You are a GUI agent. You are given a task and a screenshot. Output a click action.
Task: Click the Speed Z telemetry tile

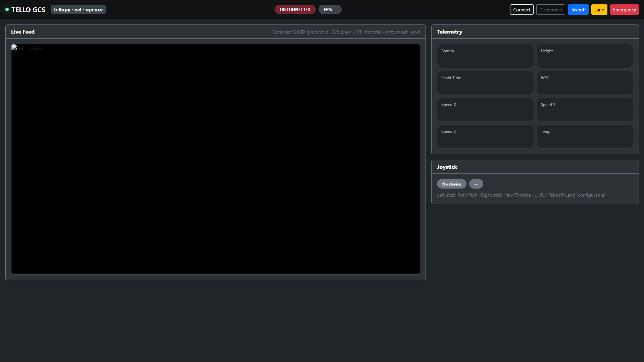click(485, 137)
